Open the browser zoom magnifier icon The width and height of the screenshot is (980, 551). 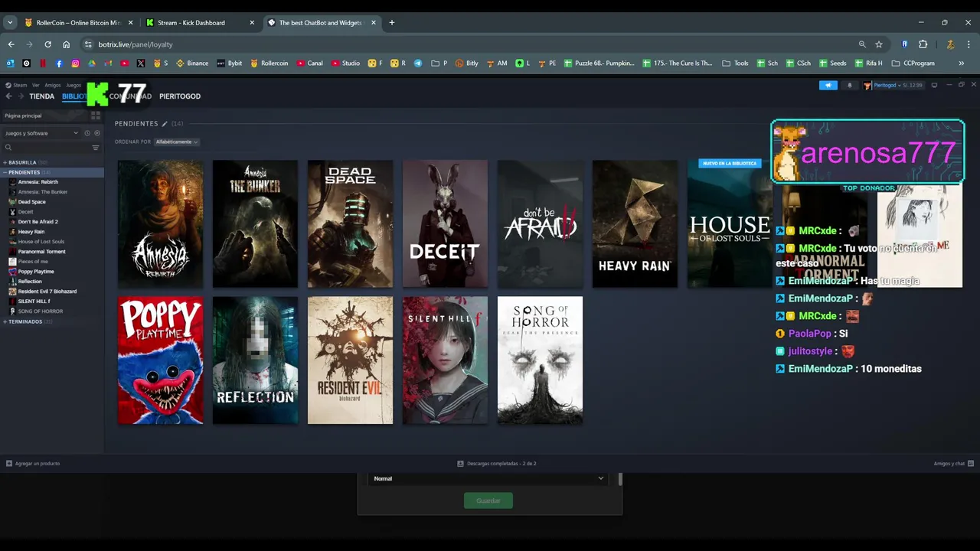pos(862,44)
